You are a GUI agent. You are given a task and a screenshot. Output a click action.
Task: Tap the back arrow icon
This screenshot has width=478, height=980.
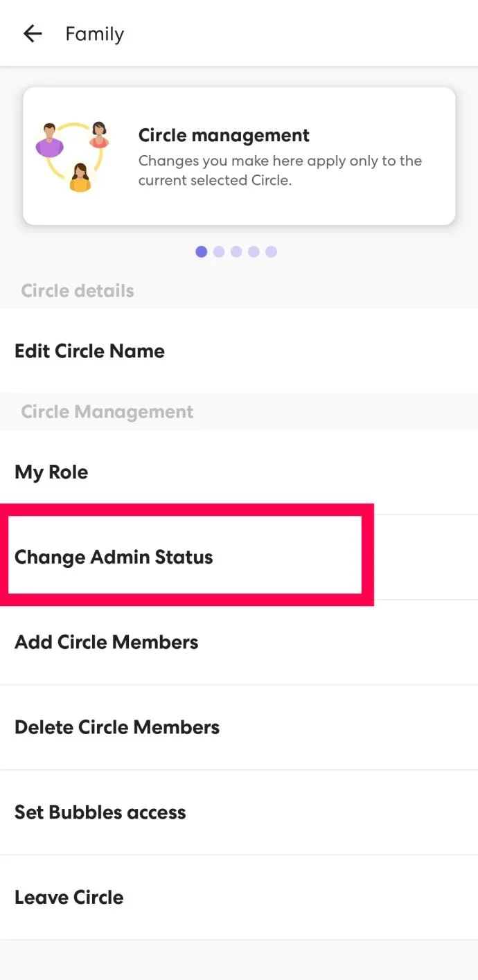[32, 33]
